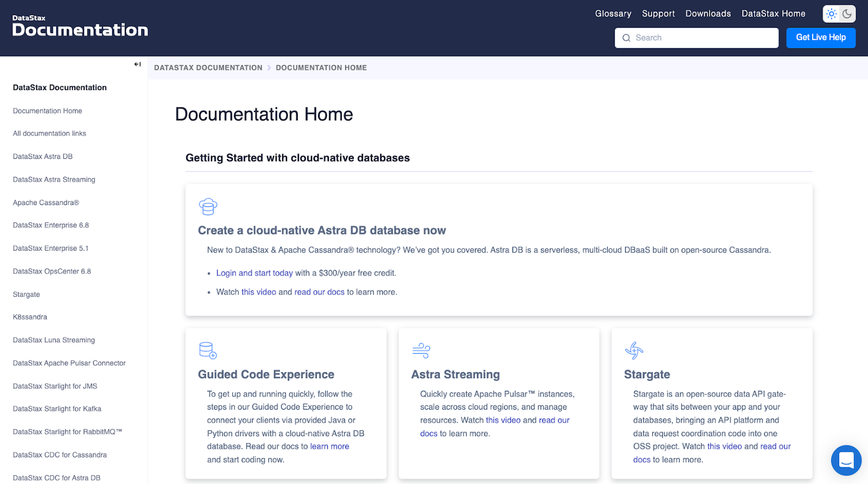Click read our docs in Astra Streaming card

(554, 421)
